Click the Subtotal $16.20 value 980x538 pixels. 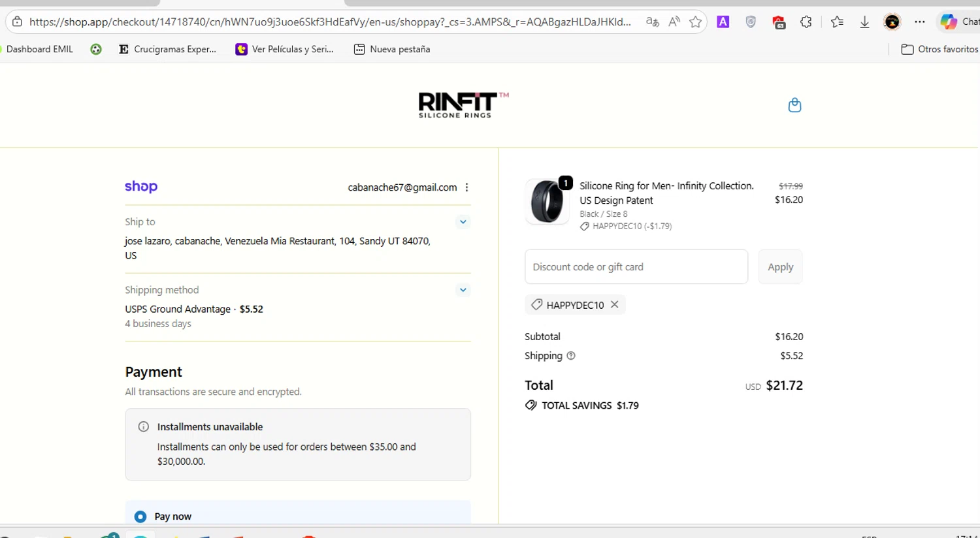pyautogui.click(x=789, y=337)
